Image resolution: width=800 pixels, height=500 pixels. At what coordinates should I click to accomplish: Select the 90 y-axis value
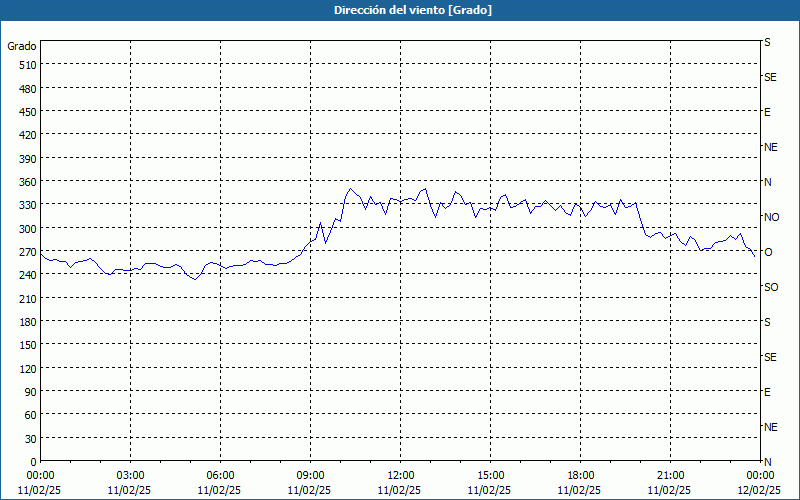(31, 392)
